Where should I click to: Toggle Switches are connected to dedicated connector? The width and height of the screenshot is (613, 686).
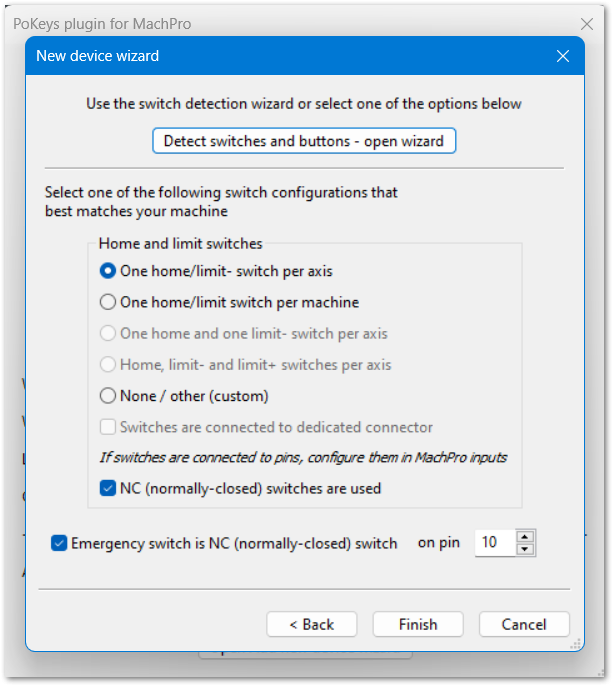click(x=108, y=427)
